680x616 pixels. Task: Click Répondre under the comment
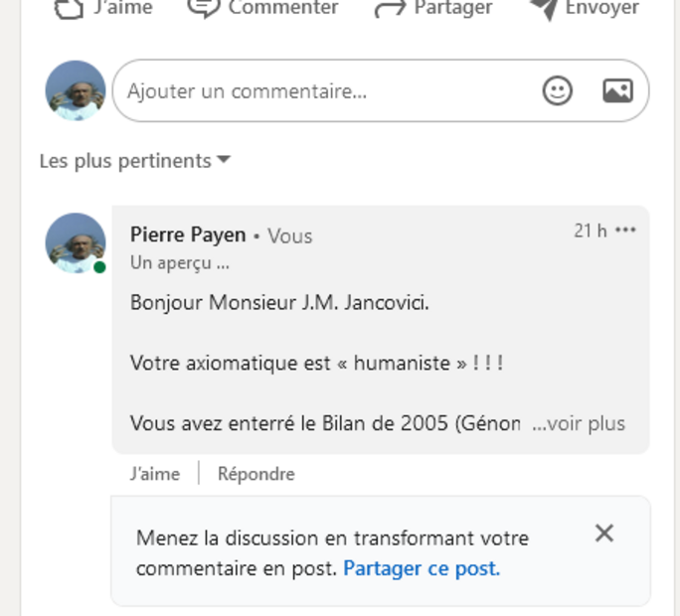(x=256, y=474)
